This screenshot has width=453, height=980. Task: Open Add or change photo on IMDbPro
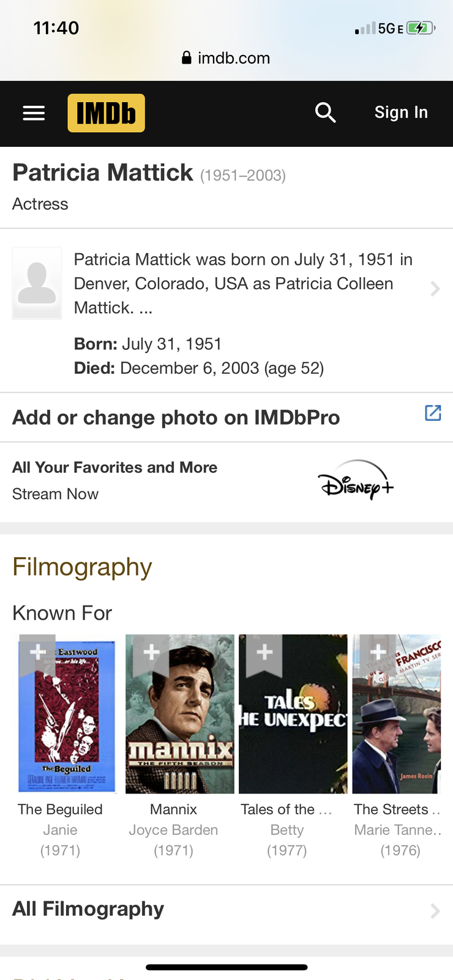click(x=176, y=418)
